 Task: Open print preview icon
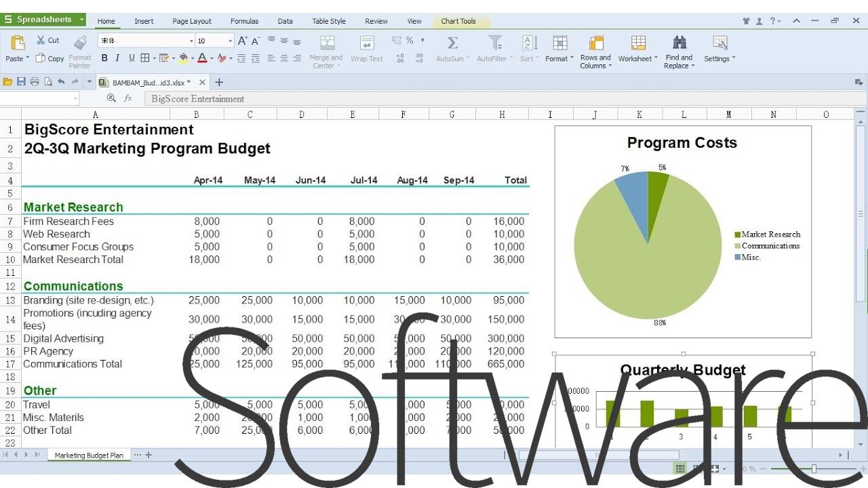[x=48, y=82]
